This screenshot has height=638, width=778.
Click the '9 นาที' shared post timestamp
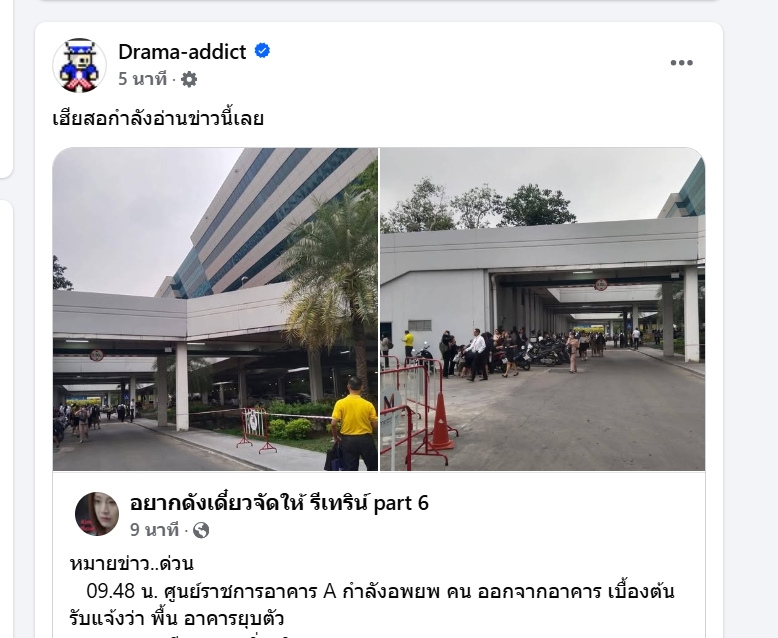click(x=154, y=530)
